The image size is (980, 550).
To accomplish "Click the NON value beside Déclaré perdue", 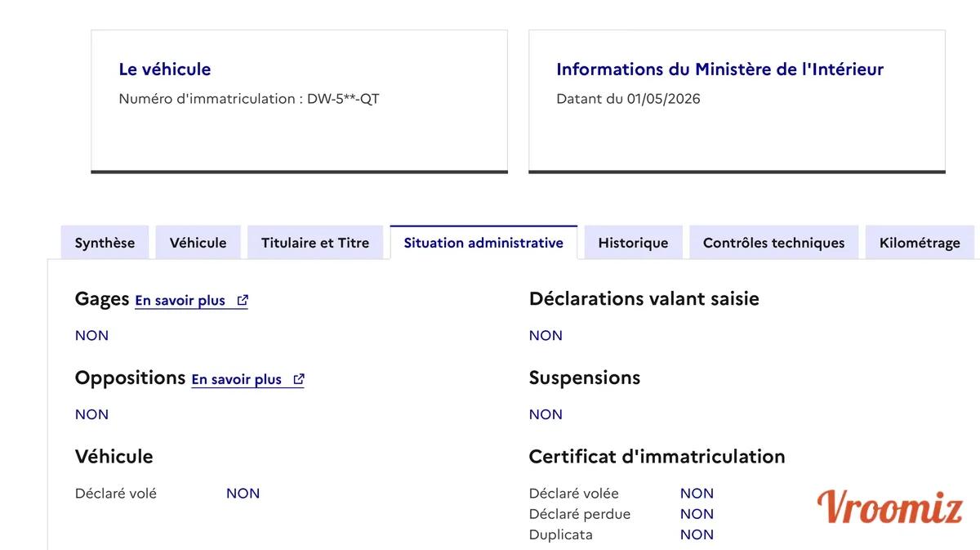I will tap(697, 514).
